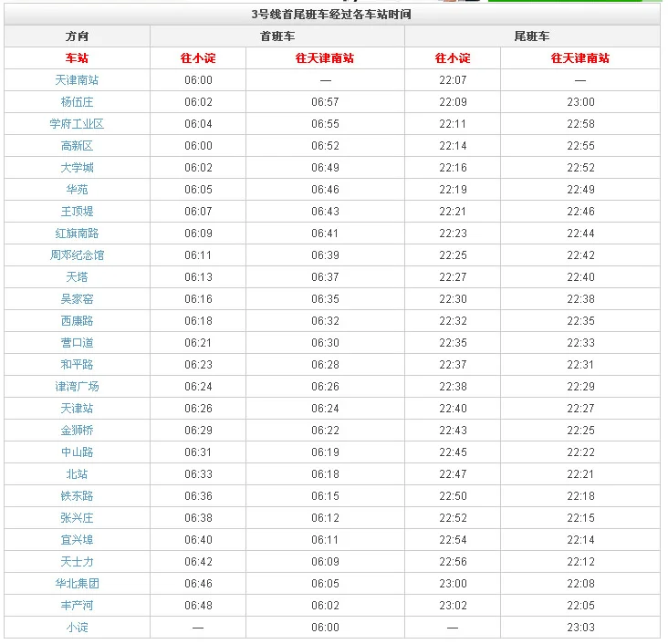Click the 北站 station link

(77, 474)
